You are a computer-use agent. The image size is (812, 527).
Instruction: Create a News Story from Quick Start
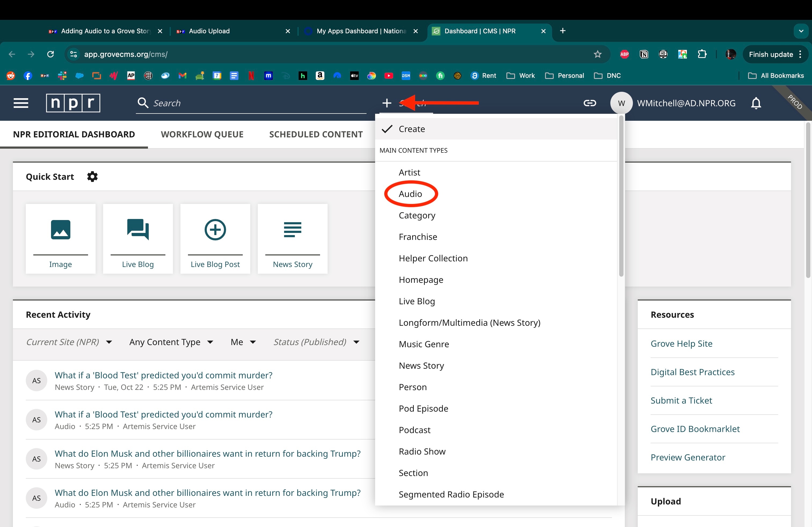click(293, 239)
